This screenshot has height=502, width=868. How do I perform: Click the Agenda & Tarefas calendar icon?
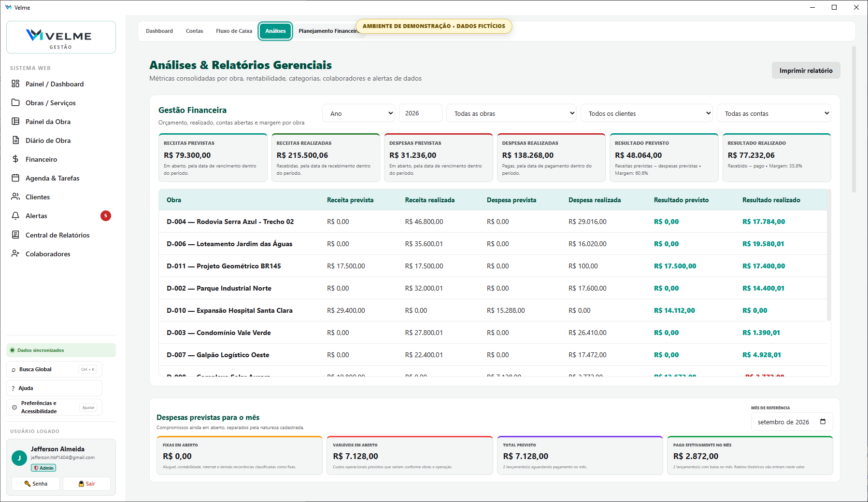pyautogui.click(x=15, y=178)
